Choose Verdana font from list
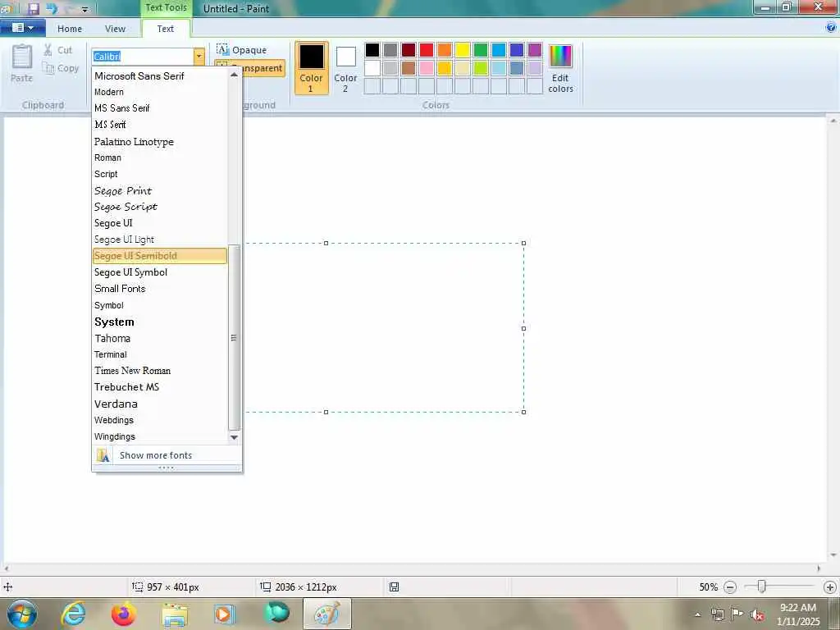This screenshot has width=840, height=630. 160,404
